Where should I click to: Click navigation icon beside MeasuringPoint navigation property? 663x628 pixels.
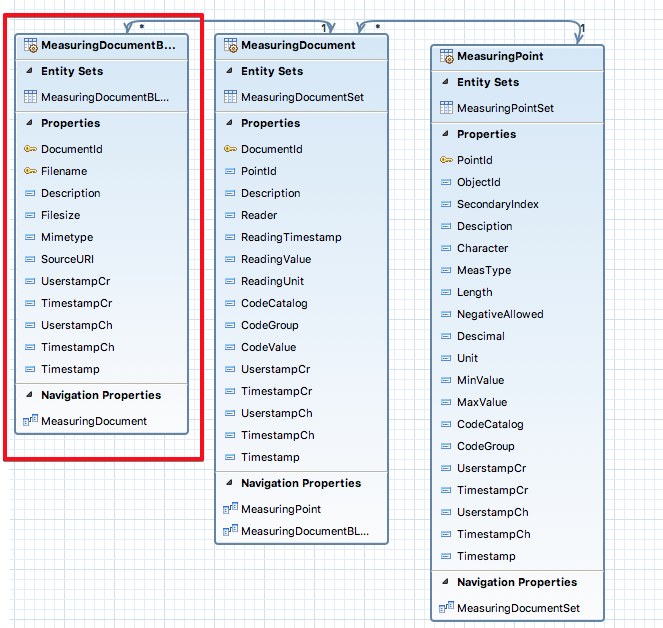[230, 509]
